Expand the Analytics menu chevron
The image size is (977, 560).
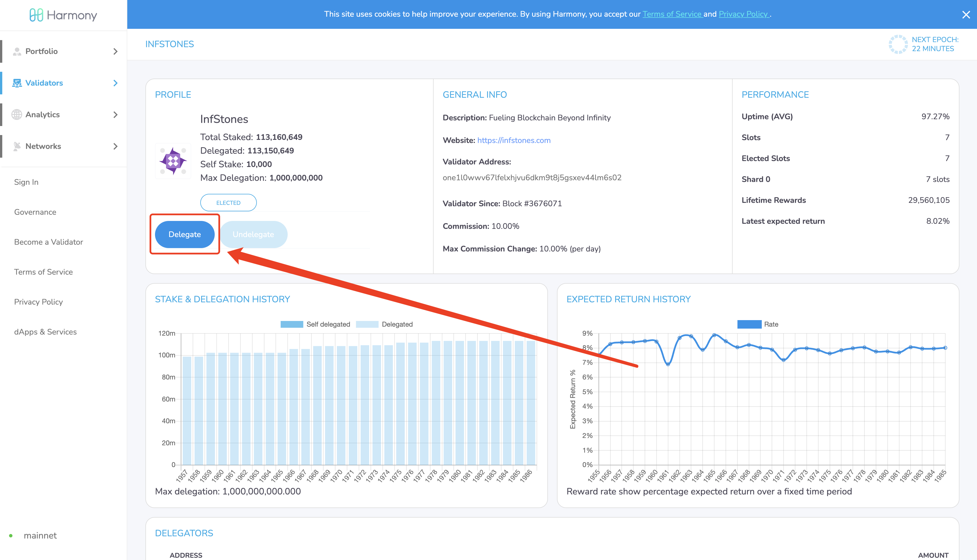(115, 115)
